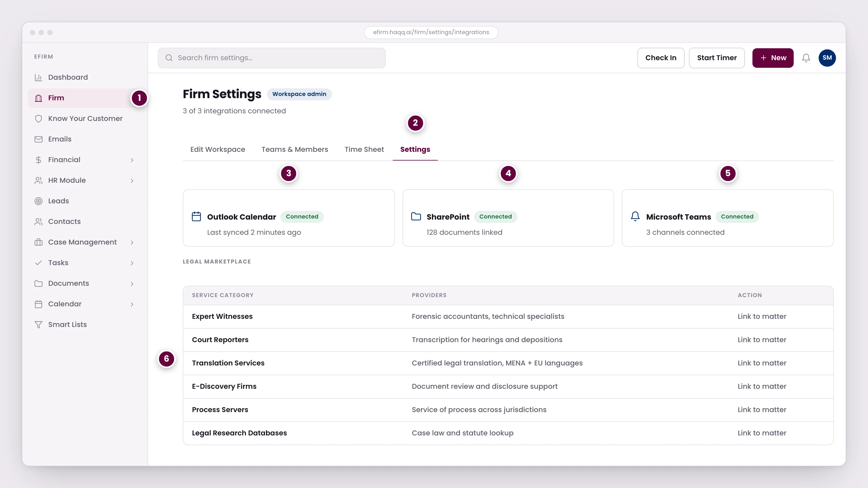This screenshot has height=488, width=868.
Task: Click the plus icon on New button
Action: pos(763,58)
